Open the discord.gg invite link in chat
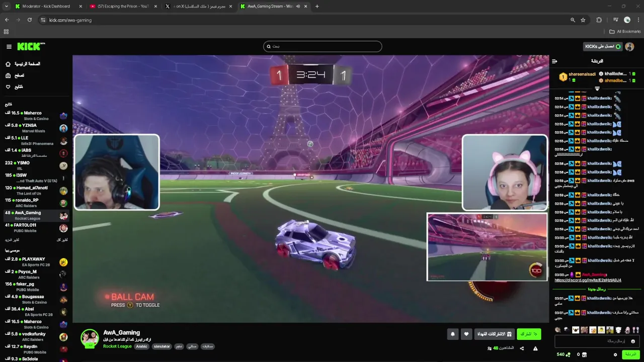Screen dimensions: 644x362 pyautogui.click(x=588, y=280)
